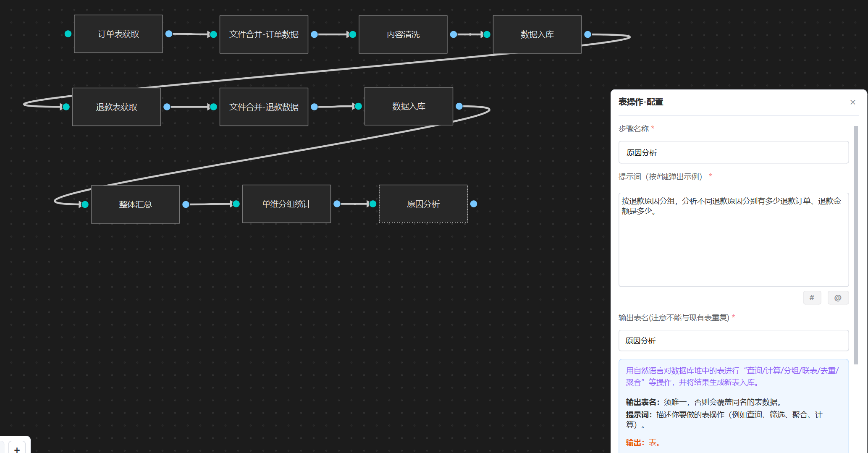The height and width of the screenshot is (453, 868).
Task: Select the 订单表获取 node
Action: point(118,34)
